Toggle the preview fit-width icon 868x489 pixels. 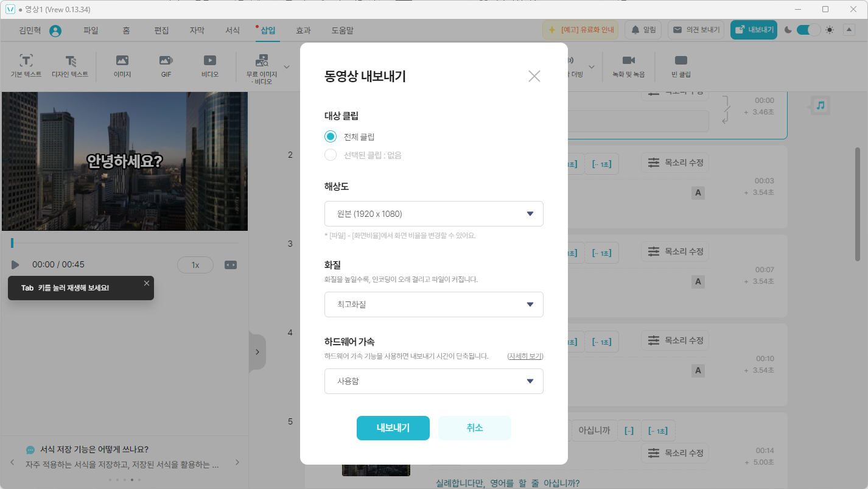(231, 265)
